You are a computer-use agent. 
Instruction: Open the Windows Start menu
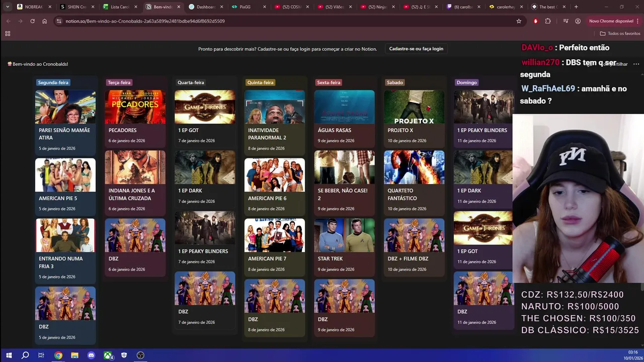9,355
